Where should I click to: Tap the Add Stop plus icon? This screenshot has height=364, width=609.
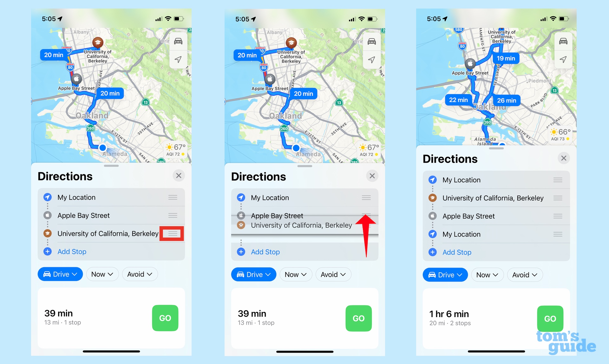pos(47,252)
